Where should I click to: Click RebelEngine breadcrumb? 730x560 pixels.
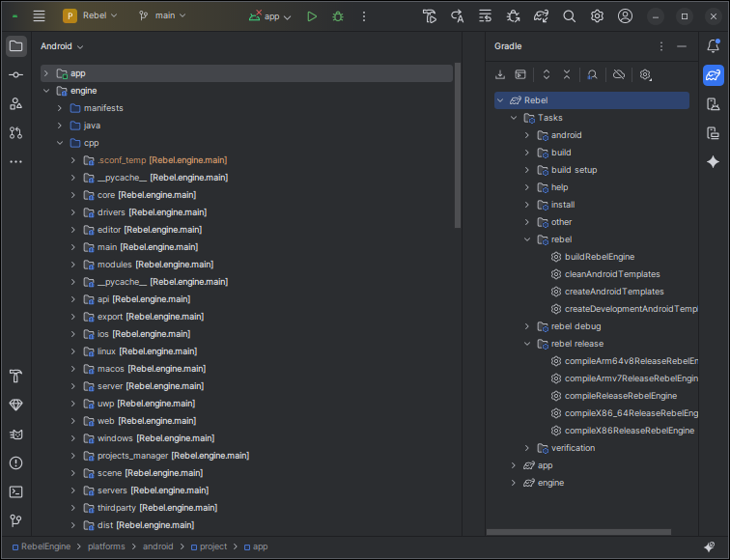coord(42,546)
